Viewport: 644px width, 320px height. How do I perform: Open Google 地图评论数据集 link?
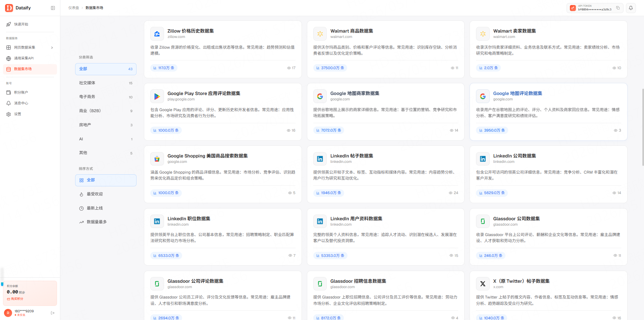(x=518, y=93)
